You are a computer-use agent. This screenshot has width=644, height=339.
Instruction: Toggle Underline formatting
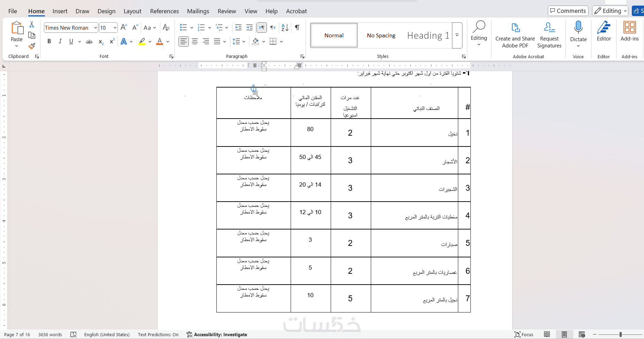[71, 42]
